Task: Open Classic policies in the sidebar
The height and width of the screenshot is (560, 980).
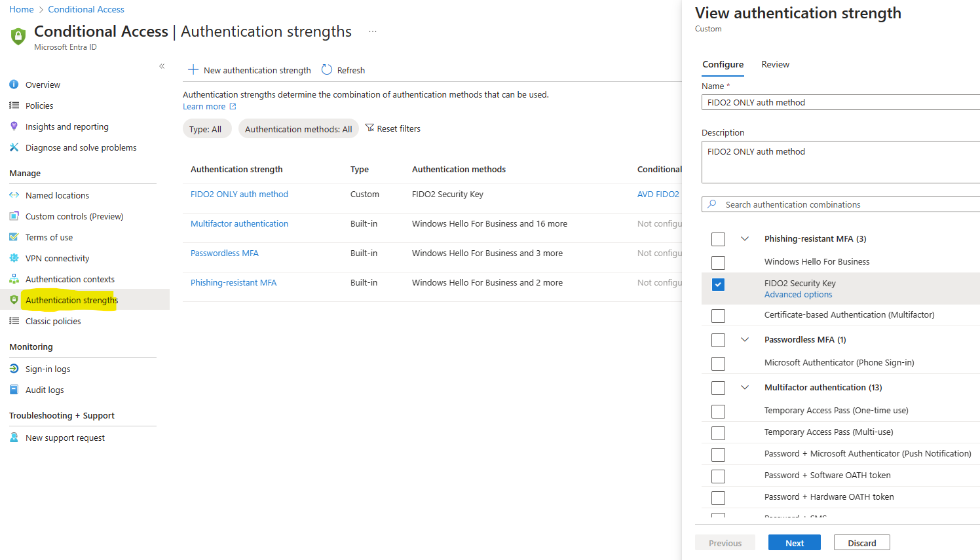Action: coord(53,321)
